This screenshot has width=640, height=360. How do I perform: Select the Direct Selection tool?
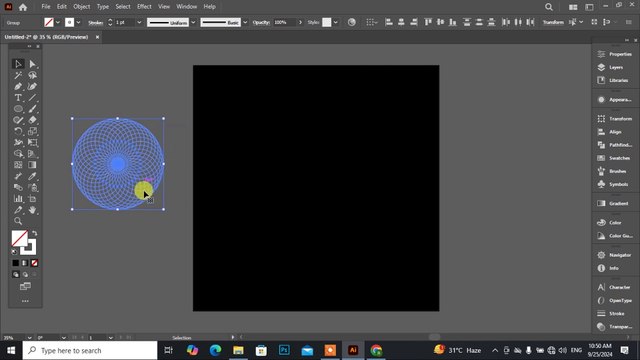coord(33,64)
